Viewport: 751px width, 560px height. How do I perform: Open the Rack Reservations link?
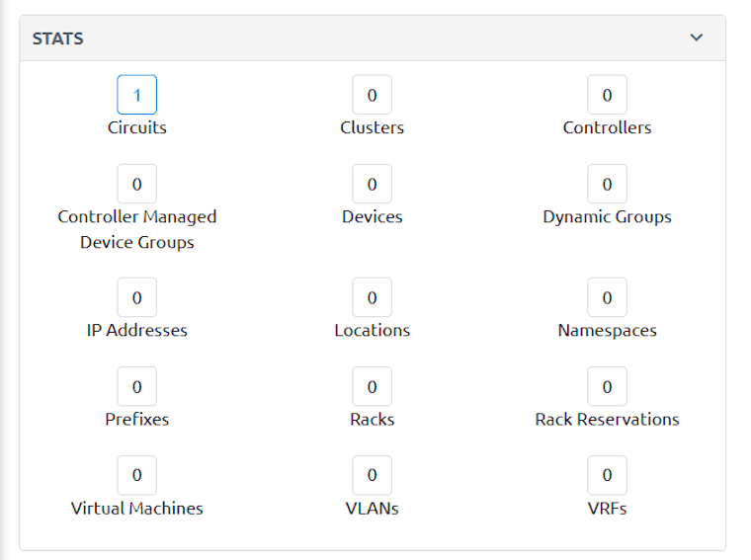[x=607, y=419]
